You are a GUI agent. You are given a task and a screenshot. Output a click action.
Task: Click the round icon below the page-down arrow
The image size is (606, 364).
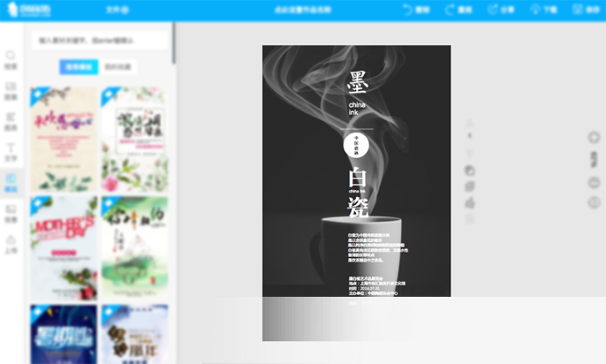point(470,170)
